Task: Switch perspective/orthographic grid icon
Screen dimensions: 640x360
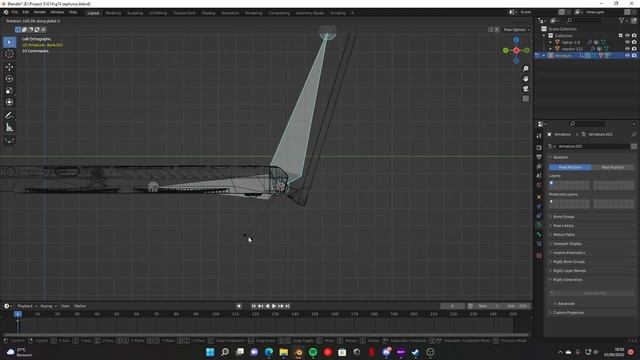Action: [526, 99]
